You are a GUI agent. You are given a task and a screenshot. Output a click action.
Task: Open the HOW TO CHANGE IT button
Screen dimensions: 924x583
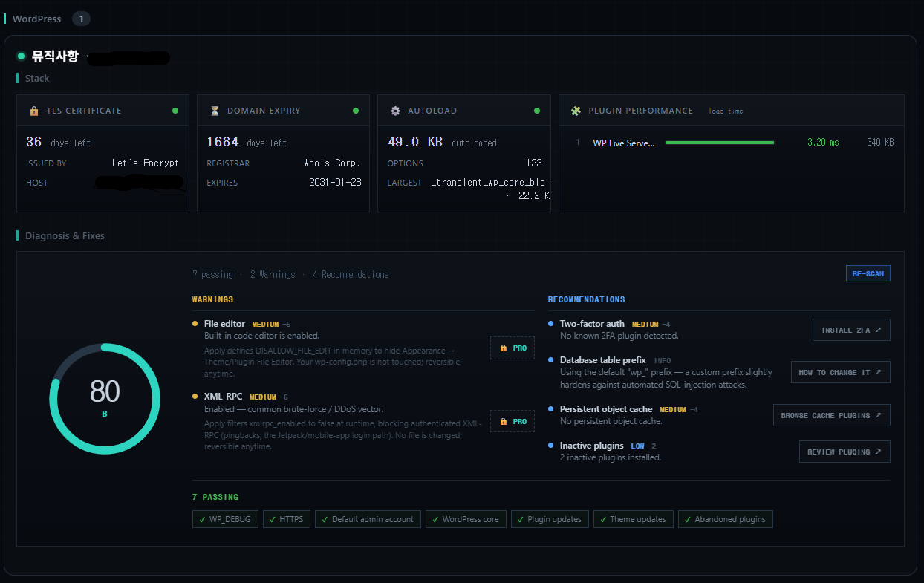pos(840,372)
